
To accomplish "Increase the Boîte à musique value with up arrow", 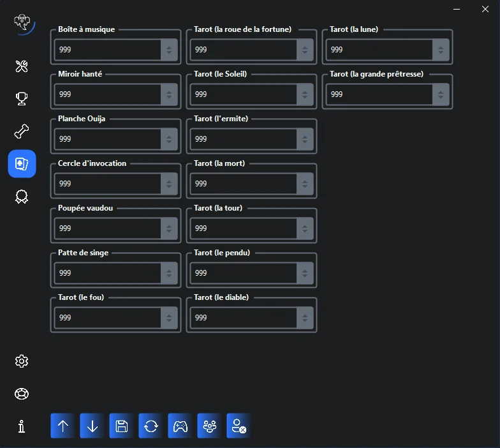I will pyautogui.click(x=169, y=46).
